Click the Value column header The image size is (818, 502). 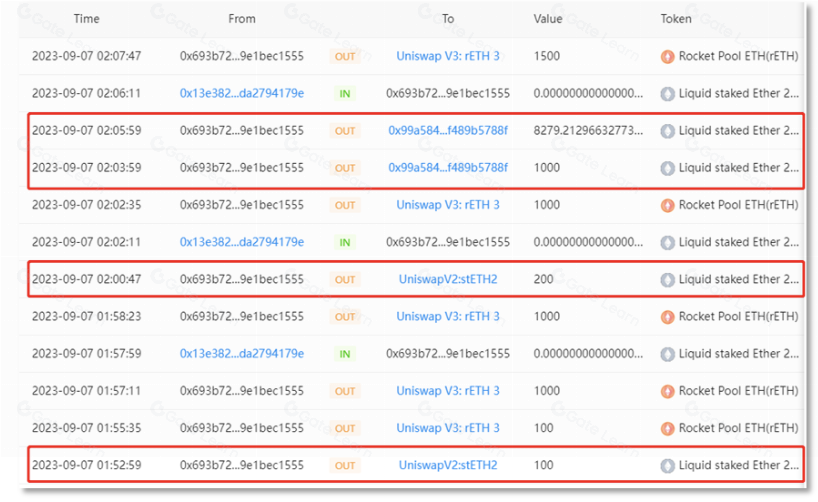click(547, 19)
